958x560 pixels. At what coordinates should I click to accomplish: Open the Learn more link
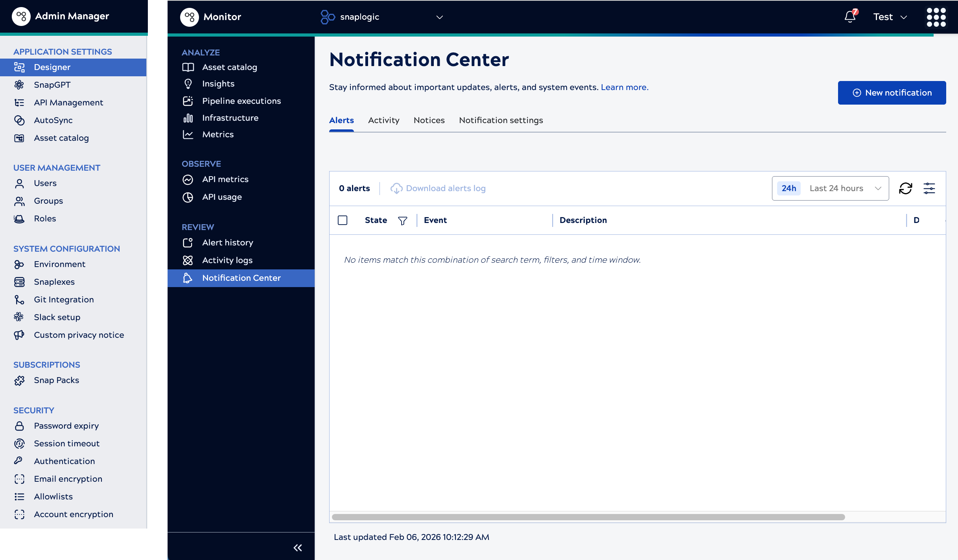tap(624, 87)
